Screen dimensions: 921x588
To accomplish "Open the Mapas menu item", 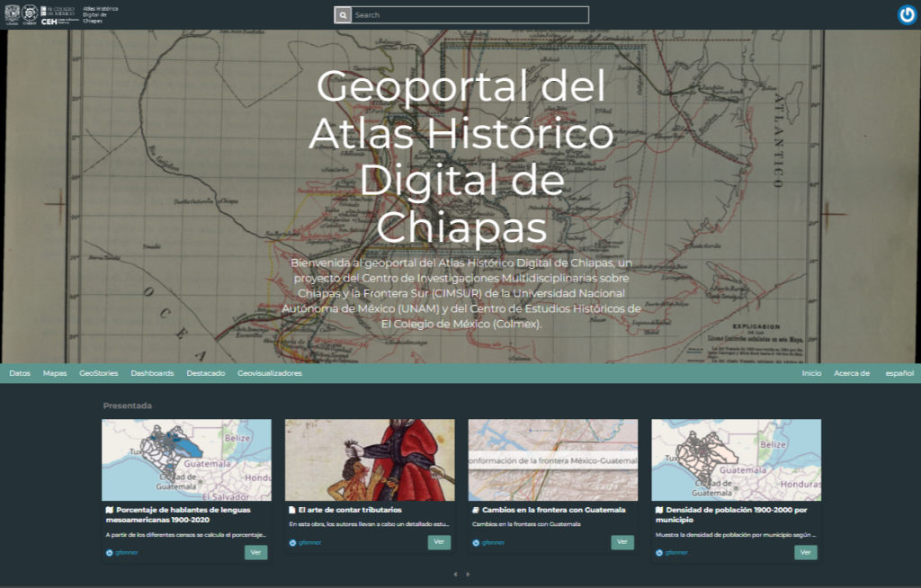I will 55,374.
